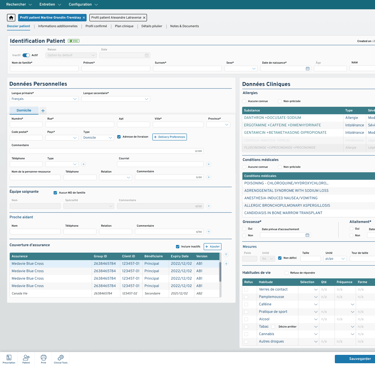Add another phone number with the plus icon
Image resolution: width=375 pixels, height=366 pixels.
click(83, 164)
